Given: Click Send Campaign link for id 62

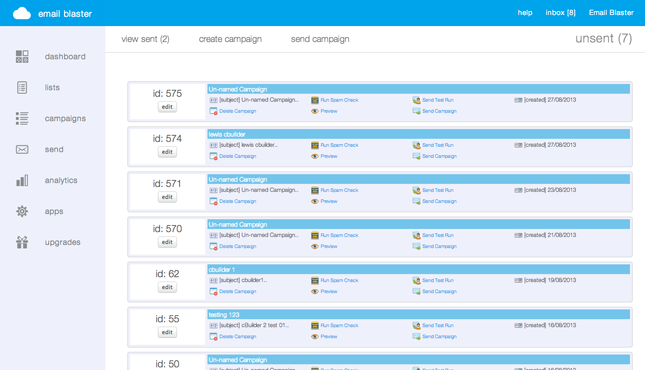Looking at the screenshot, I should tap(439, 291).
